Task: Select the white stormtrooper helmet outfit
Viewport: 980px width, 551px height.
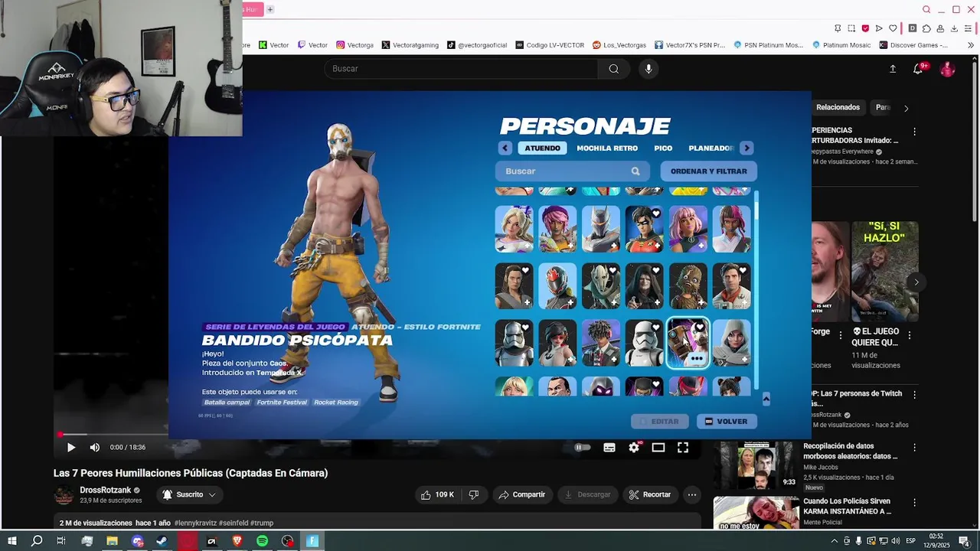Action: (645, 344)
